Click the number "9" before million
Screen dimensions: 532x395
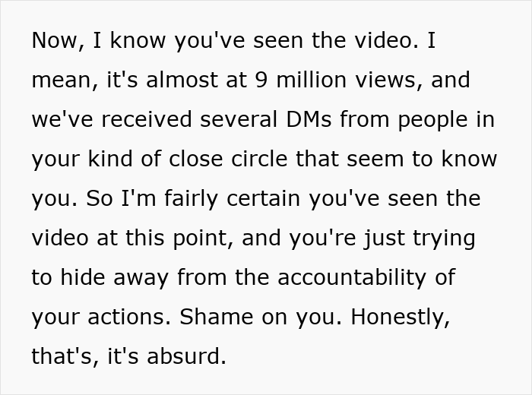261,81
